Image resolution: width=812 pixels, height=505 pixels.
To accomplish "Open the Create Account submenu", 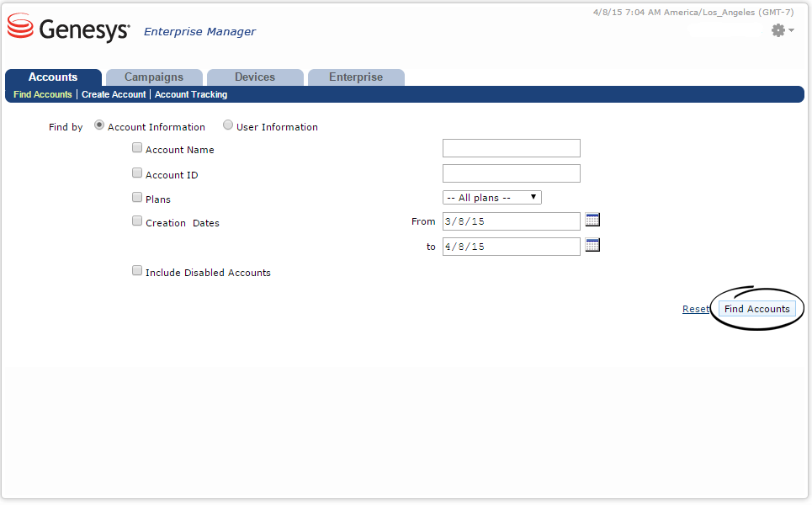I will pos(114,95).
